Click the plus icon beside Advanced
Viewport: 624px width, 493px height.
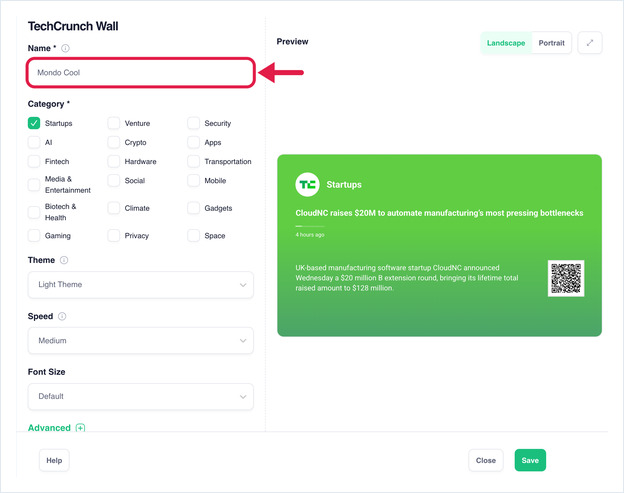[80, 428]
